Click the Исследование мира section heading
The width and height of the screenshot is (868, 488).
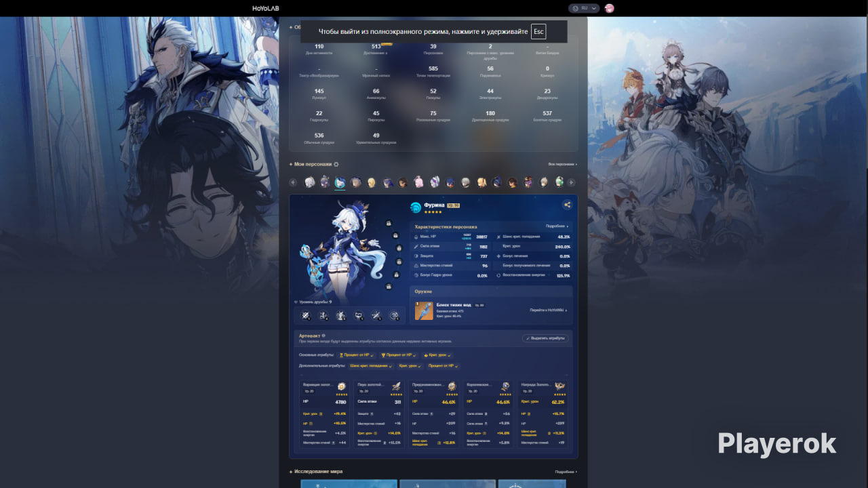pyautogui.click(x=318, y=471)
